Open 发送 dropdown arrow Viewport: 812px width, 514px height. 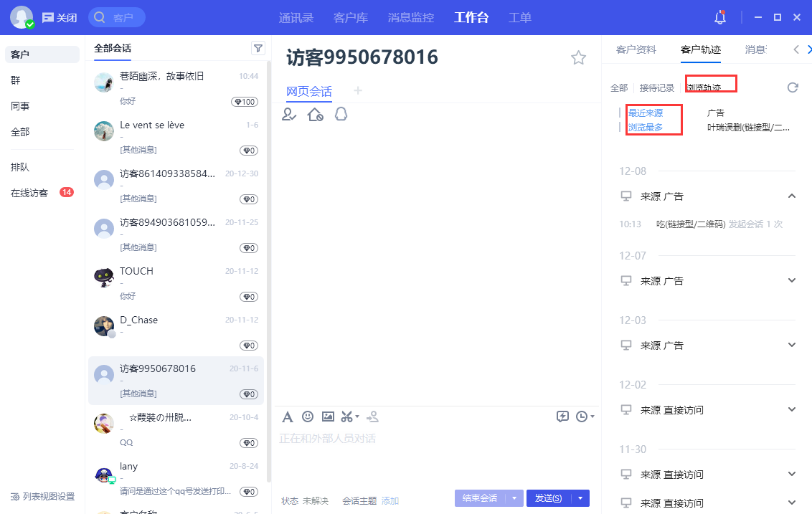(580, 498)
